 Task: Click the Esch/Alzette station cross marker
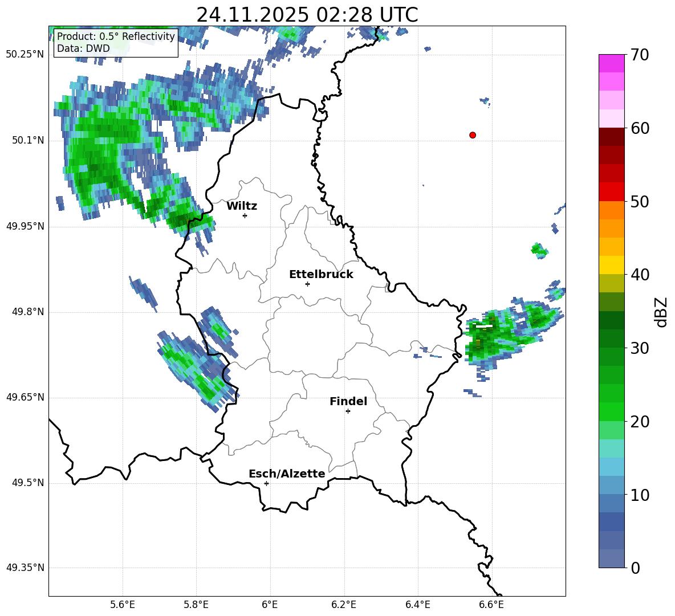pyautogui.click(x=266, y=483)
